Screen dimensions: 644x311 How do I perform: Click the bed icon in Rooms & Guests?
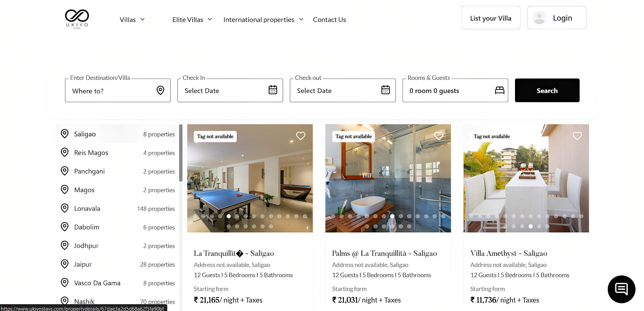point(499,90)
